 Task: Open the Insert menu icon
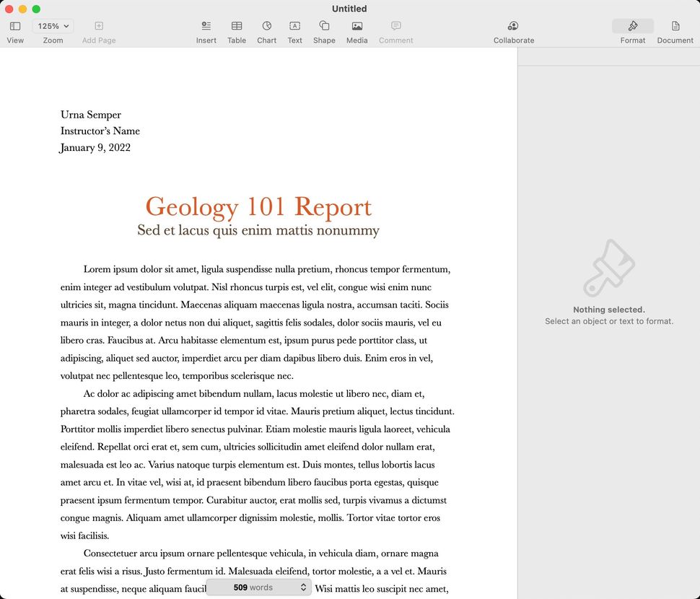coord(206,29)
